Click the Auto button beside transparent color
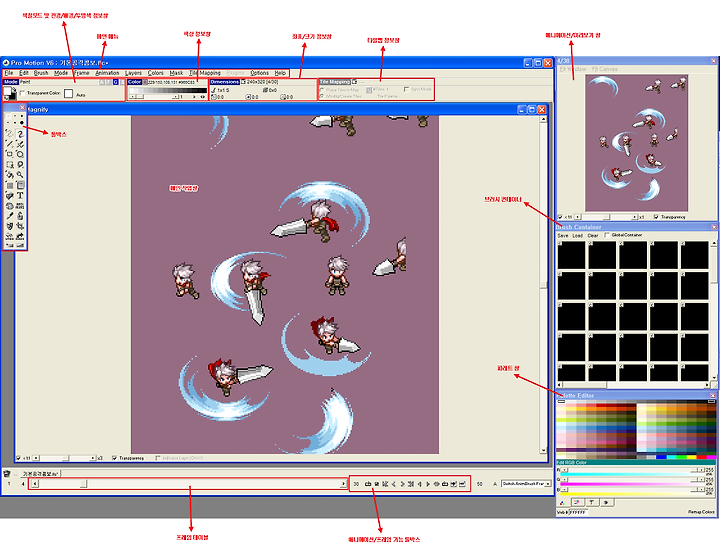Viewport: 720px width, 554px height. (81, 95)
